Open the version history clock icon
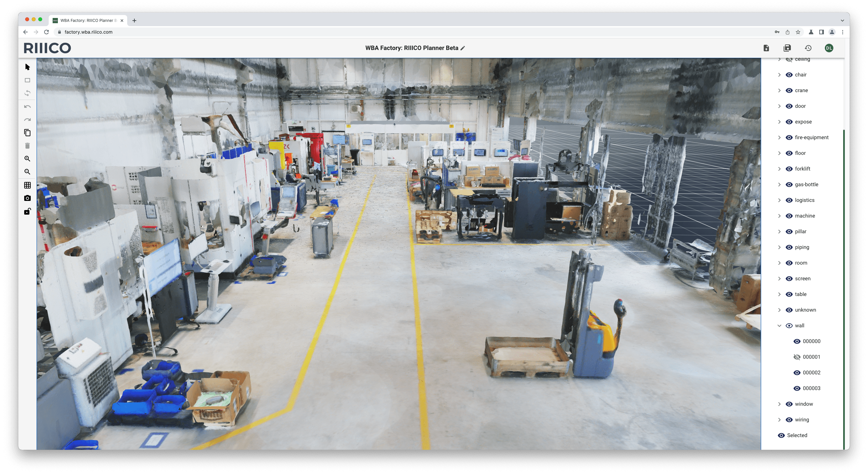This screenshot has height=474, width=868. click(x=808, y=48)
